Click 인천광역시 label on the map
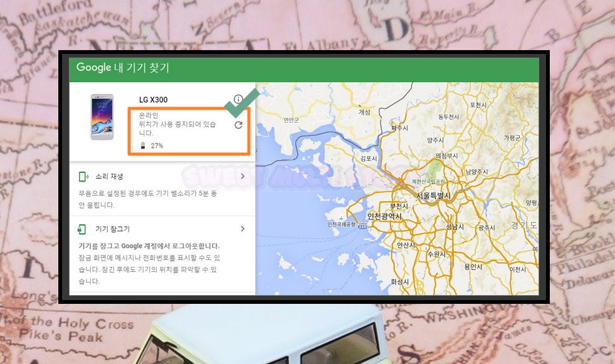The width and height of the screenshot is (615, 364). 384,216
